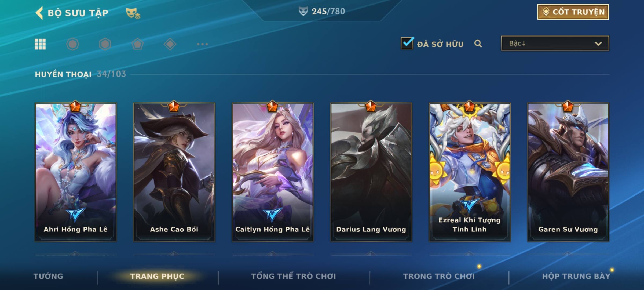Open the mask and coins icon
This screenshot has height=290, width=644.
point(133,13)
